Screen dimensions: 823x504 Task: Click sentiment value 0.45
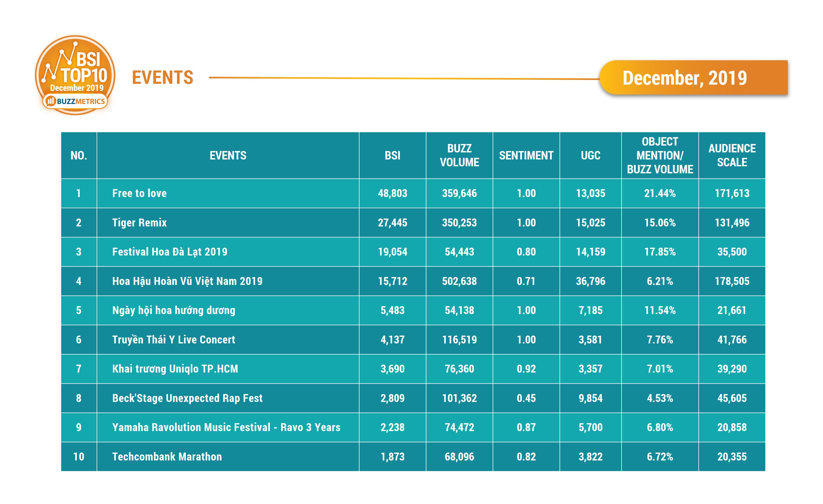(x=526, y=398)
